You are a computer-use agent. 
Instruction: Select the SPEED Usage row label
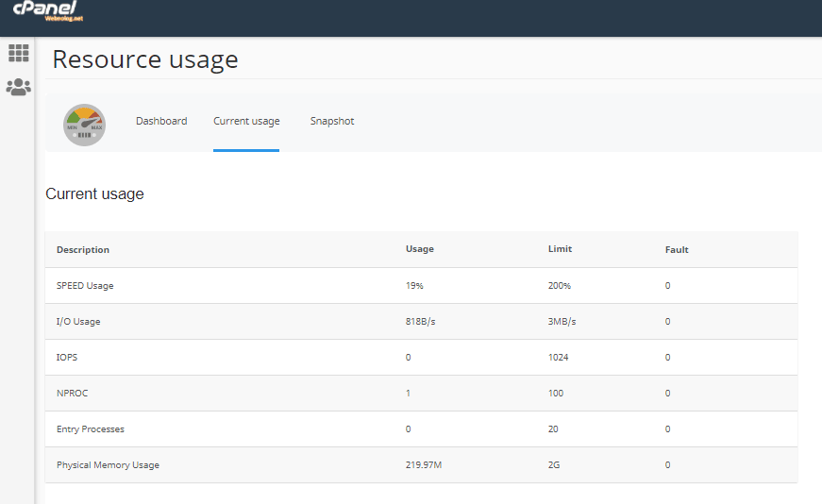click(x=85, y=286)
